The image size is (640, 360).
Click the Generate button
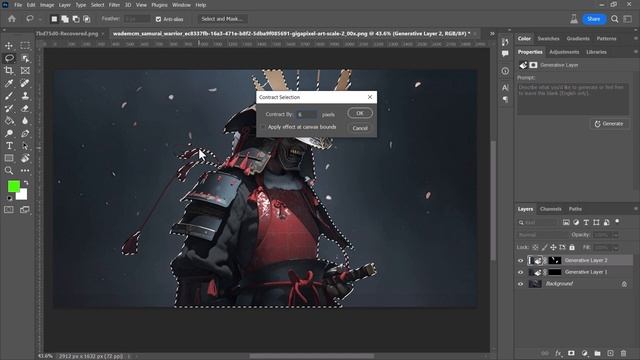pyautogui.click(x=609, y=124)
